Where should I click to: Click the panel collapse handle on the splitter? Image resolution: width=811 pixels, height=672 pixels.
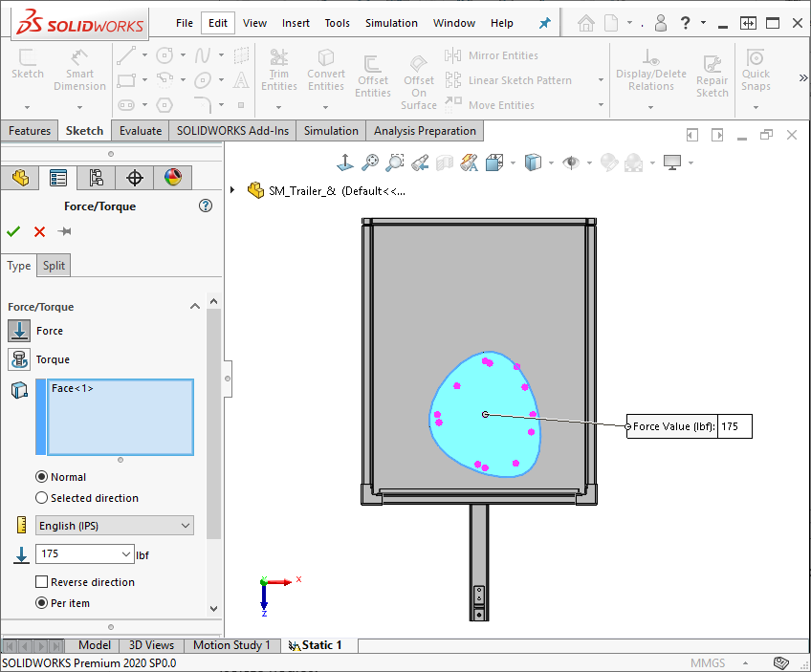(x=228, y=379)
